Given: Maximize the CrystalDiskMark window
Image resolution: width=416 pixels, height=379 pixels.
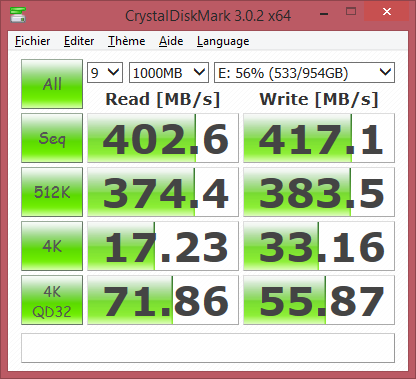Looking at the screenshot, I should point(351,12).
